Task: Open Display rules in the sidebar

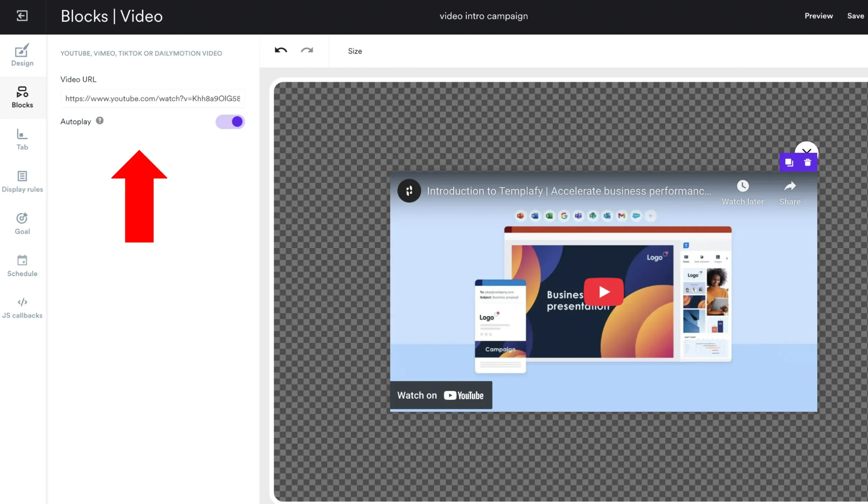Action: pyautogui.click(x=22, y=182)
